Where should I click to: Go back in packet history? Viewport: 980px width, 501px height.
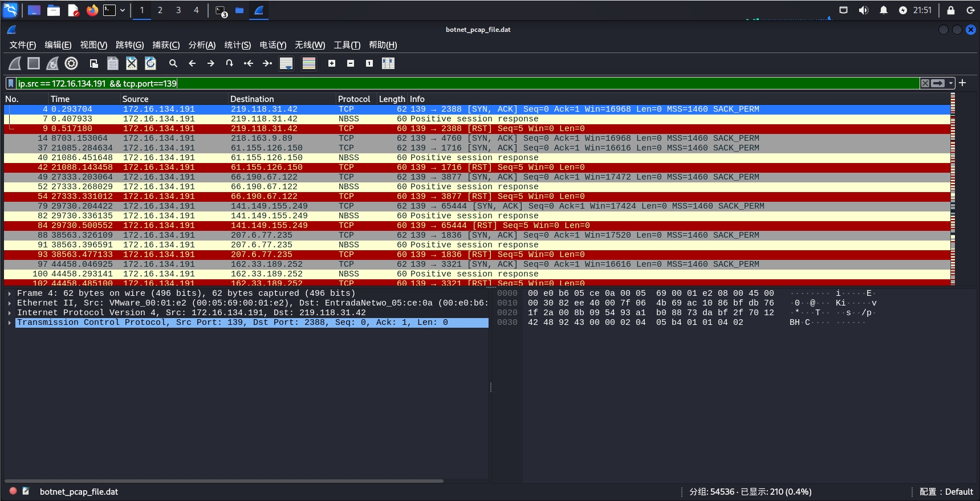(192, 63)
